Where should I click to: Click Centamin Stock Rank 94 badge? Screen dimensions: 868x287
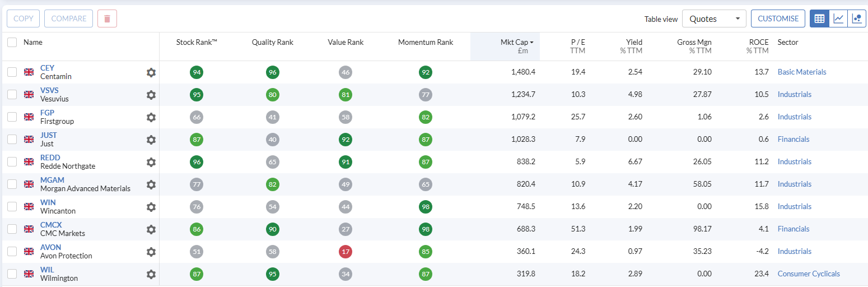pyautogui.click(x=197, y=72)
